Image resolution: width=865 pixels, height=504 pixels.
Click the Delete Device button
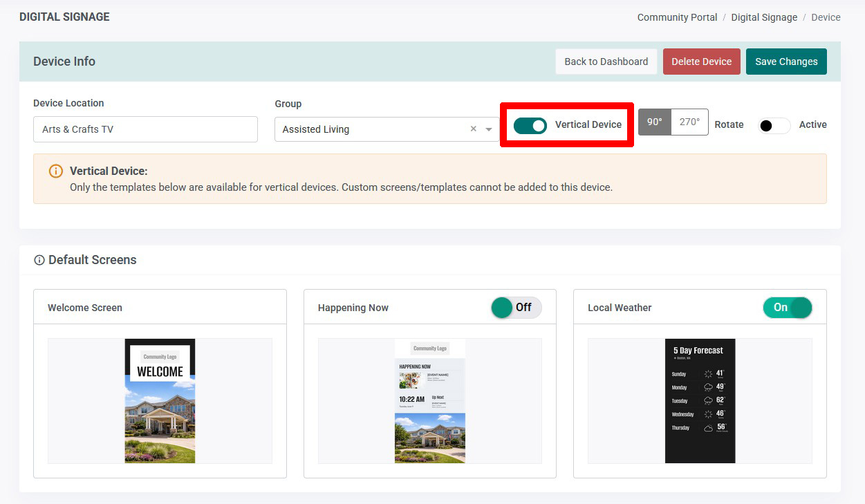click(702, 62)
